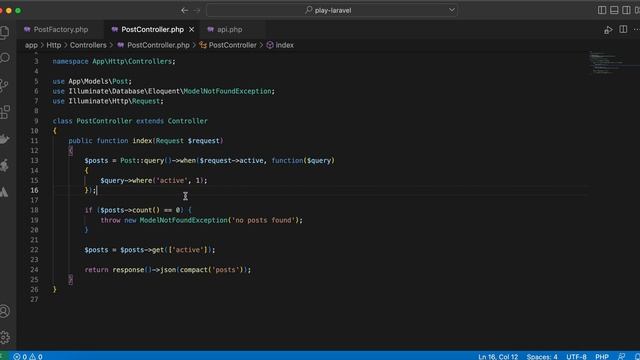The image size is (640, 360).
Task: Open the play-laravel command center search
Action: (332, 10)
